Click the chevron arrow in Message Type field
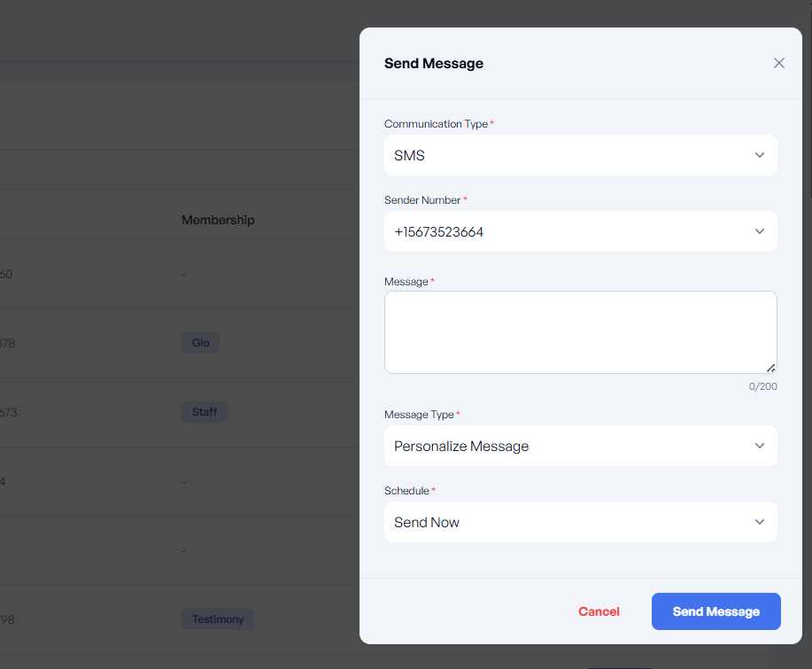The width and height of the screenshot is (812, 669). tap(759, 446)
